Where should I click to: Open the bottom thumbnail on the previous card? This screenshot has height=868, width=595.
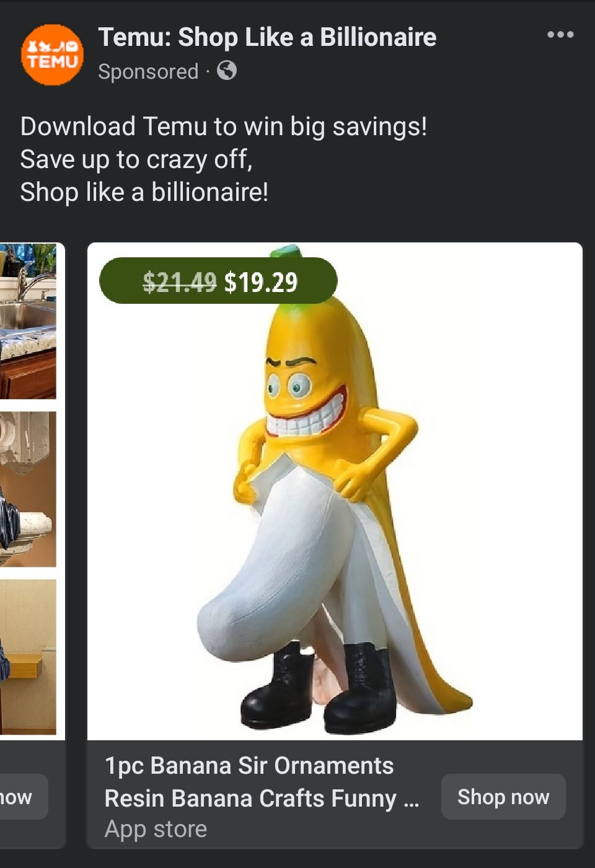click(28, 656)
